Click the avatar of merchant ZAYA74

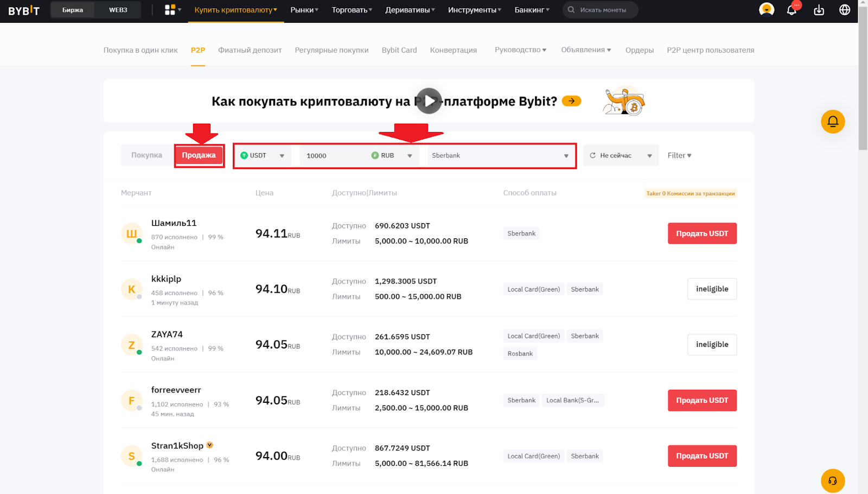(131, 345)
